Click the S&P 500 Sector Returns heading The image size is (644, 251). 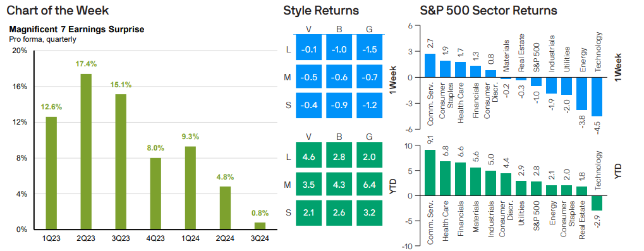[489, 11]
